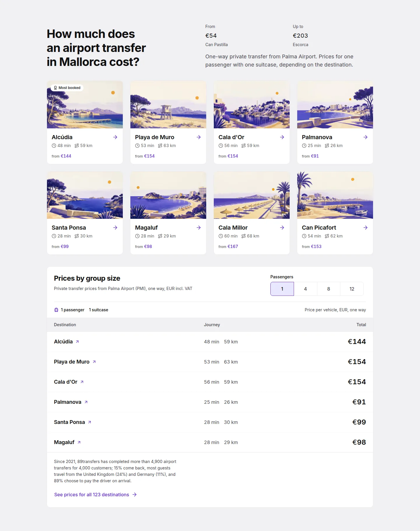Viewport: 420px width, 531px height.
Task: Click the Palmanova title on its card
Action: tap(317, 137)
